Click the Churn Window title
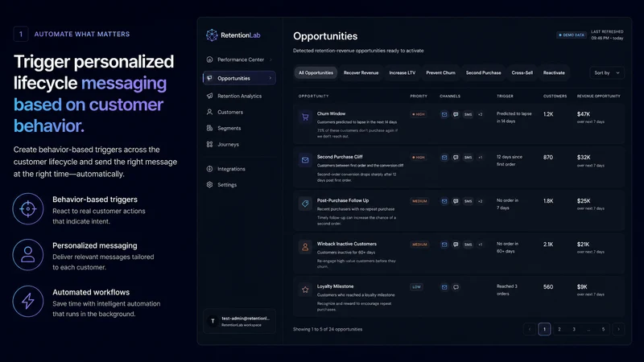This screenshot has width=644, height=362. (x=331, y=113)
